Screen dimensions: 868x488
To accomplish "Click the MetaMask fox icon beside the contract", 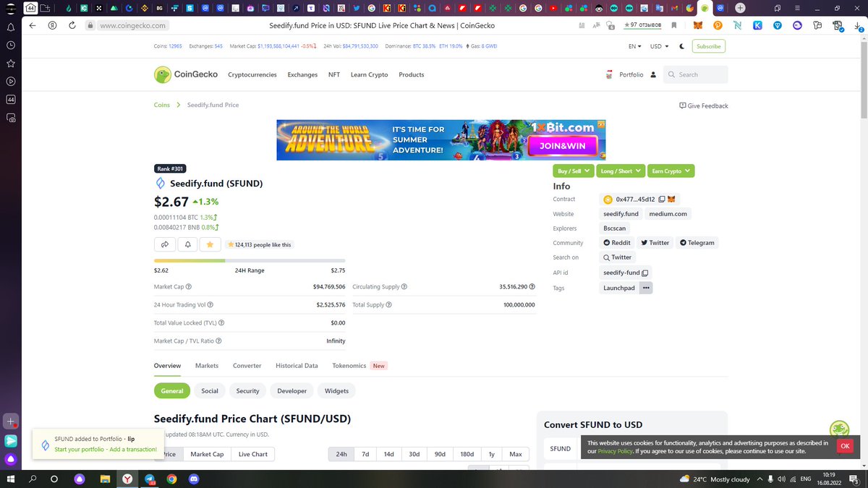I will 672,200.
